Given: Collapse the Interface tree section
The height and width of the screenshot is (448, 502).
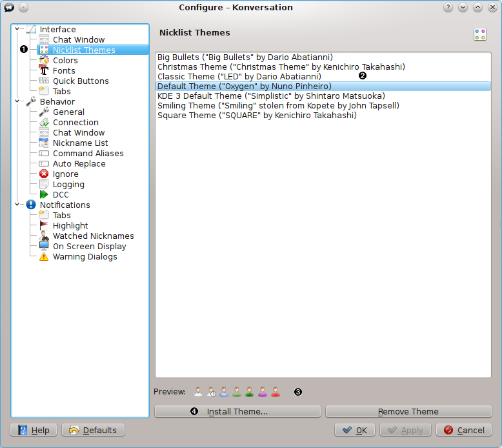Looking at the screenshot, I should tap(17, 29).
